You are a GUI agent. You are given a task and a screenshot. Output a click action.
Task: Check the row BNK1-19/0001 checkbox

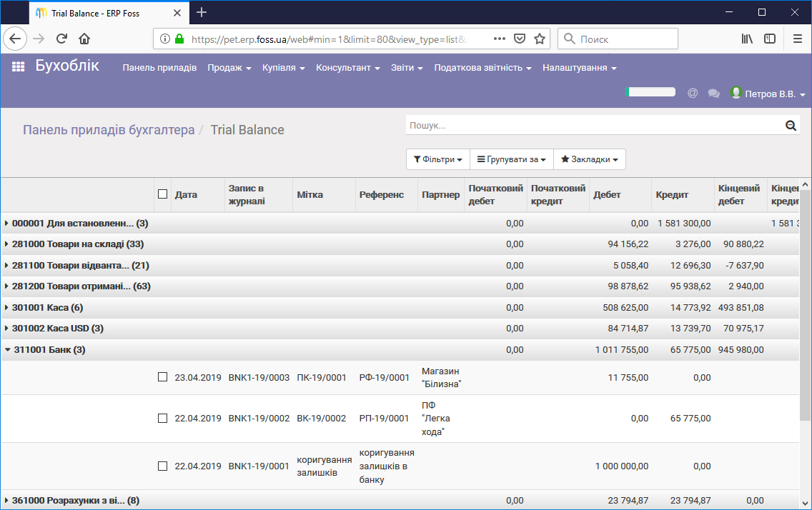click(x=162, y=466)
